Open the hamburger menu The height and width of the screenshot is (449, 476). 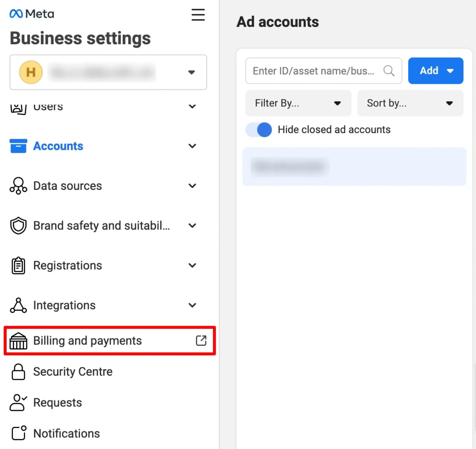(x=198, y=14)
